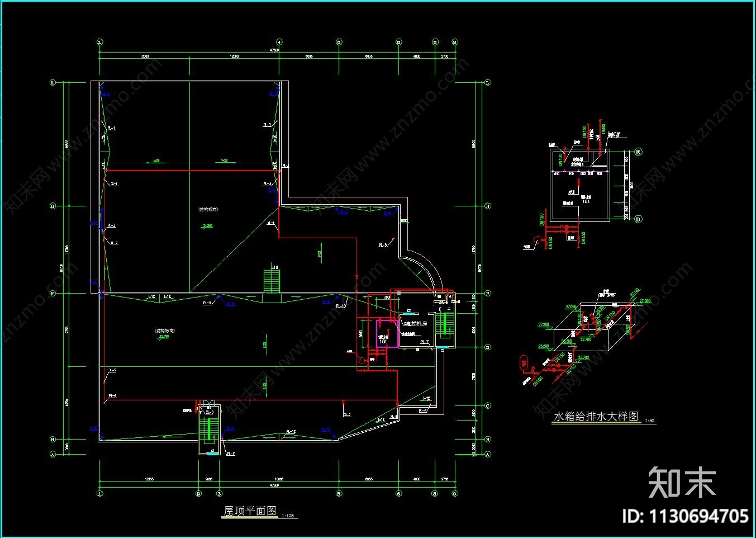Click the PL-3 drain label
The width and height of the screenshot is (756, 538).
[x=111, y=226]
